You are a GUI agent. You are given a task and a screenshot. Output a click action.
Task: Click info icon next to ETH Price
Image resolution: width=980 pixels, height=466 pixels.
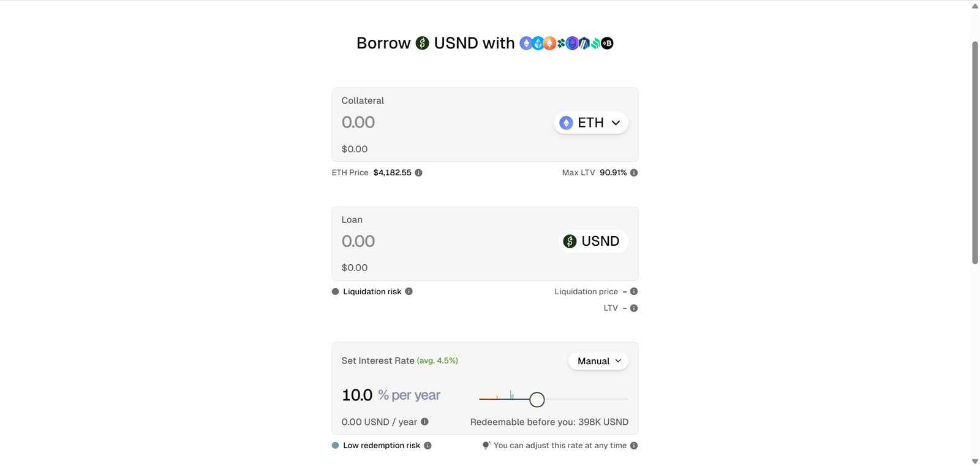(x=418, y=173)
